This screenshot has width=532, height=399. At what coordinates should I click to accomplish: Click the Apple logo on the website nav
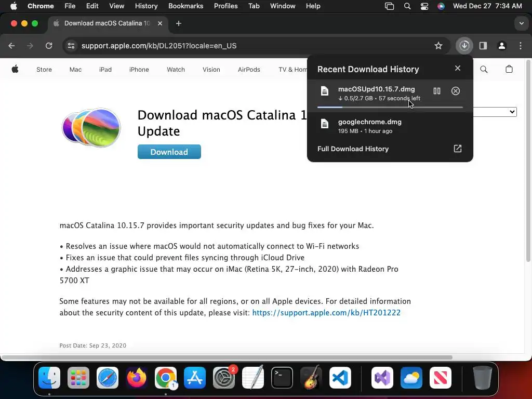click(15, 70)
